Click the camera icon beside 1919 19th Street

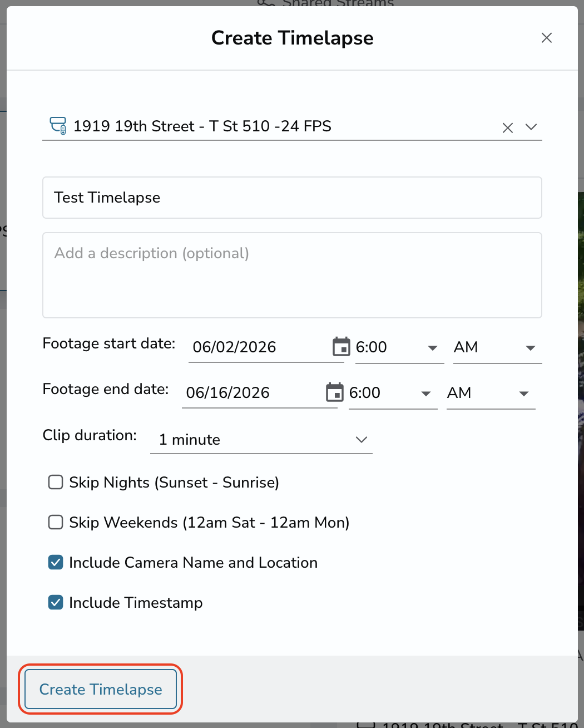[58, 126]
